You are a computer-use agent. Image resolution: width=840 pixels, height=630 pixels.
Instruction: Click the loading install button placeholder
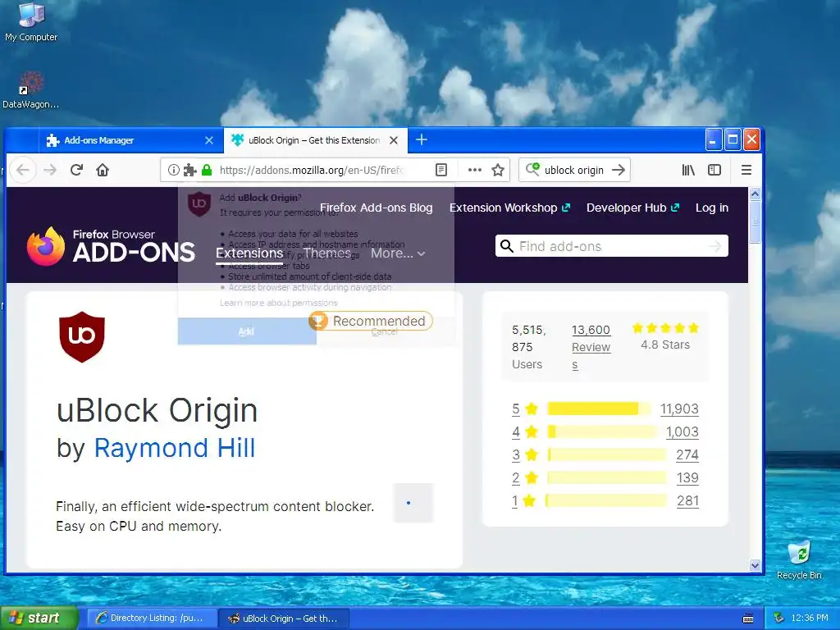pyautogui.click(x=413, y=503)
